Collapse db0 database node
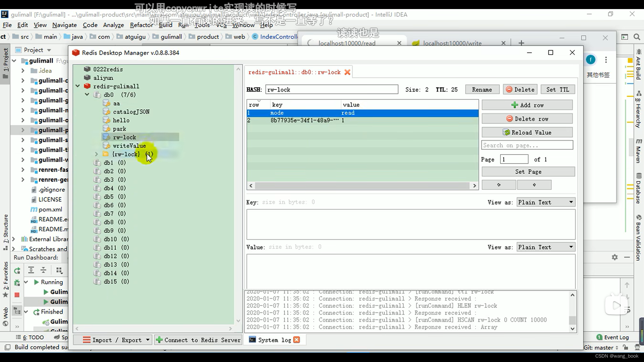 tap(87, 95)
